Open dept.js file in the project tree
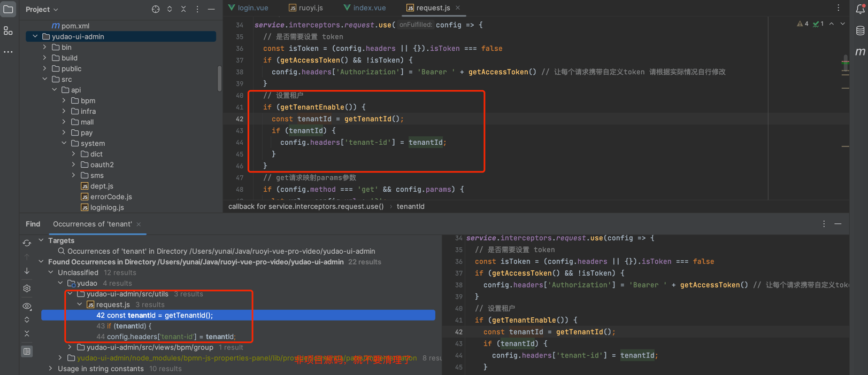The height and width of the screenshot is (375, 868). click(101, 186)
